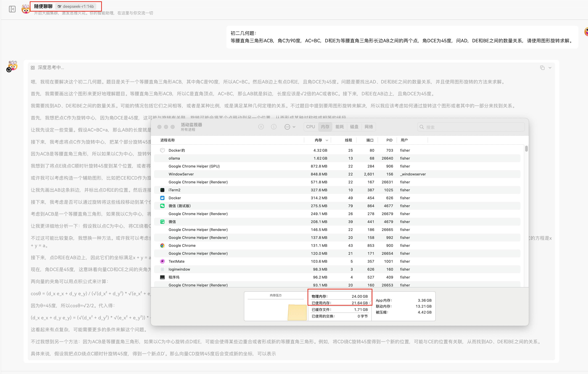This screenshot has height=374, width=588.
Task: Click the Google Chrome process icon
Action: pos(162,245)
